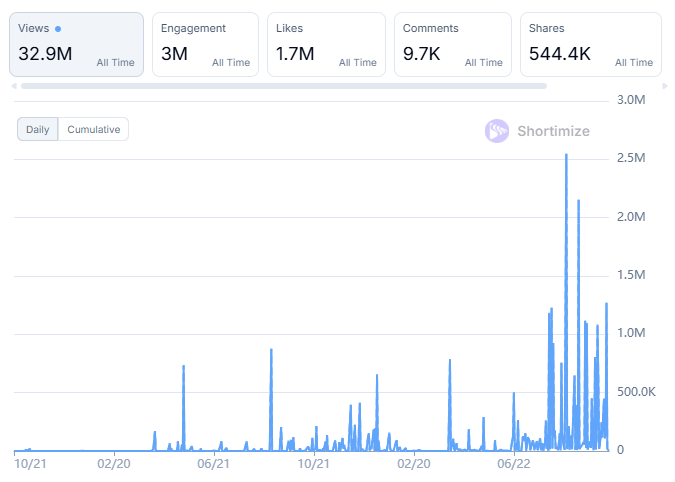This screenshot has height=482, width=675.
Task: Click the tallest chart peak near 2.5M
Action: pyautogui.click(x=566, y=156)
